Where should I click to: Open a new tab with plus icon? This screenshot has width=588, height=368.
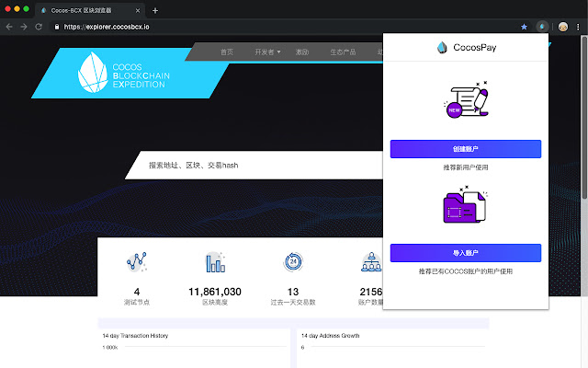[155, 10]
